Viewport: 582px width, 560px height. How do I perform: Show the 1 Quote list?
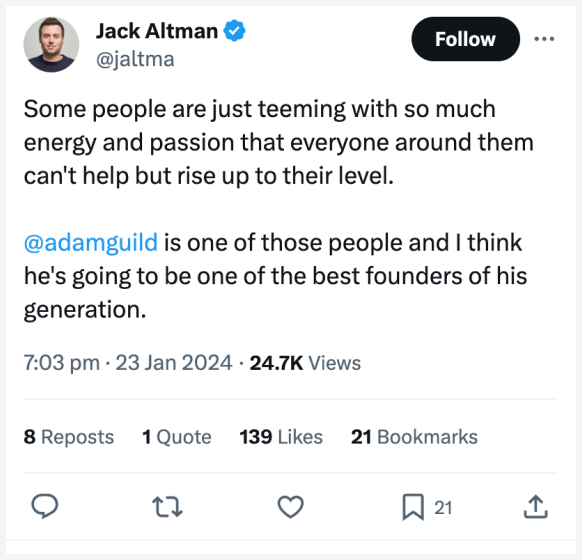coord(177,437)
